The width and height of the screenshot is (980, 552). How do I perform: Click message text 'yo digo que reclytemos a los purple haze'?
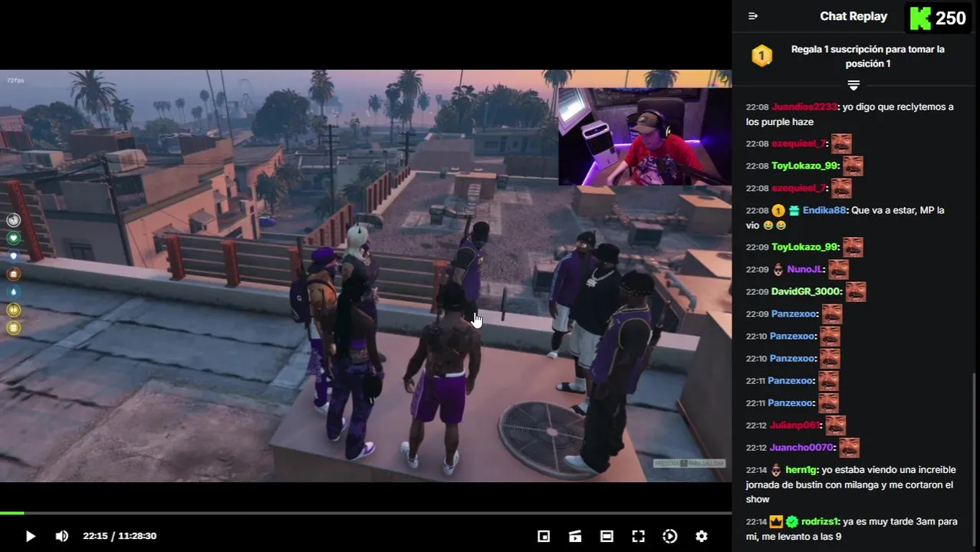tap(850, 114)
